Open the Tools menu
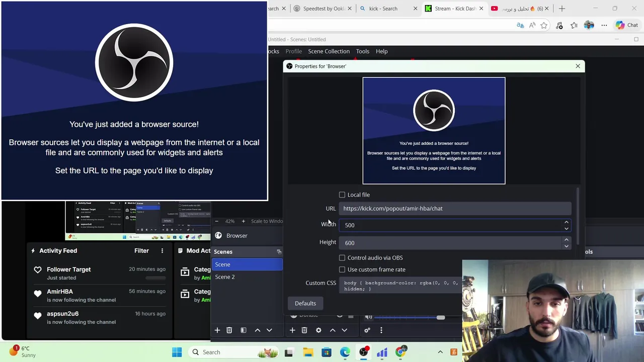Screen dimensions: 644x362 coord(363,51)
